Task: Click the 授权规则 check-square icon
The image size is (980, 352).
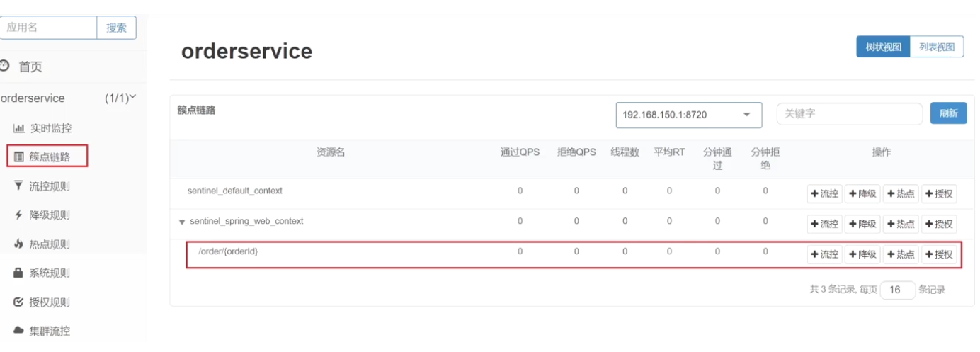Action: (x=18, y=302)
